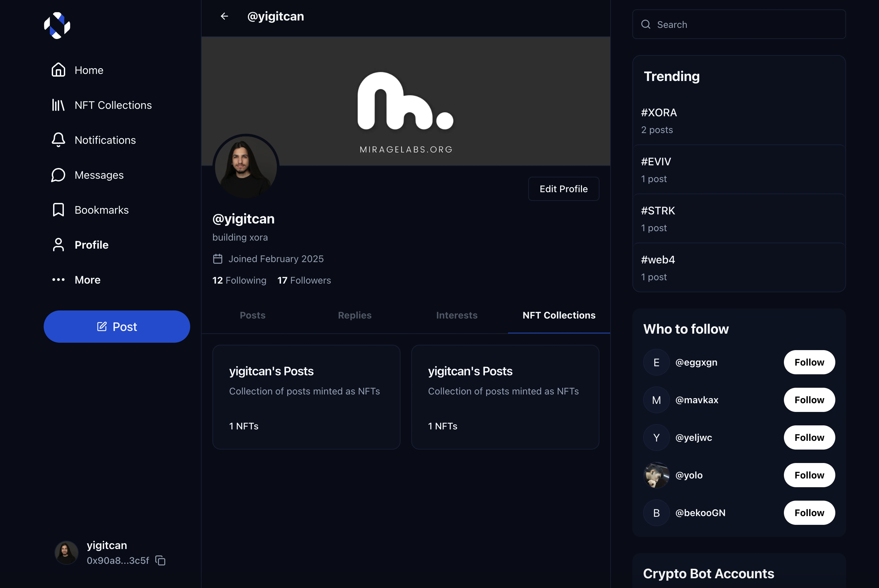Click the Notifications bell icon
Viewport: 879px width, 588px height.
point(58,140)
